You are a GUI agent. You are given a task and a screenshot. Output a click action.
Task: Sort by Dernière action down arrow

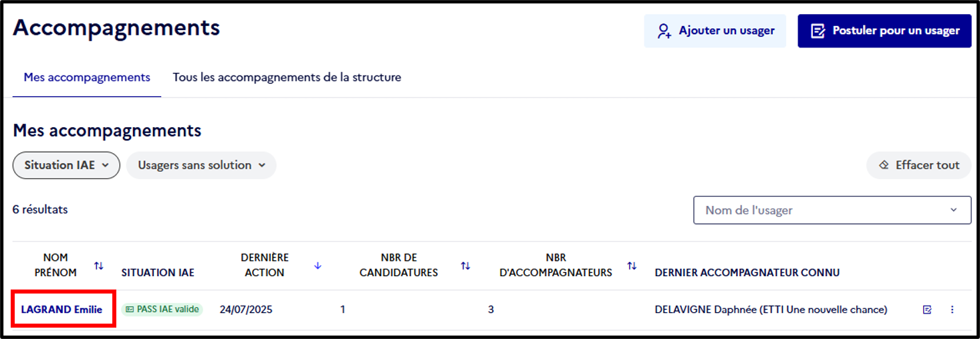[318, 265]
